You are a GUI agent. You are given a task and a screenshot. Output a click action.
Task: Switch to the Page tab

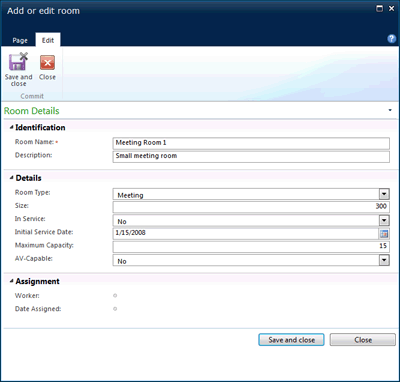20,40
